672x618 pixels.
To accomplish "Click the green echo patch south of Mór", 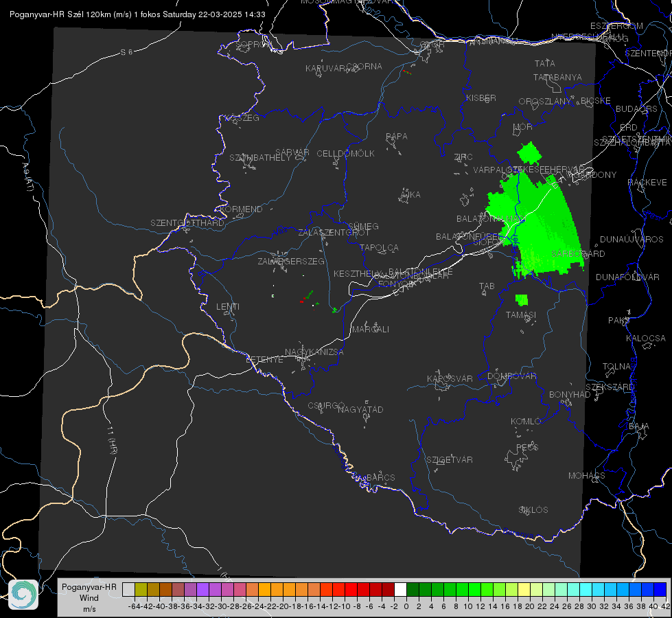I will coord(529,153).
